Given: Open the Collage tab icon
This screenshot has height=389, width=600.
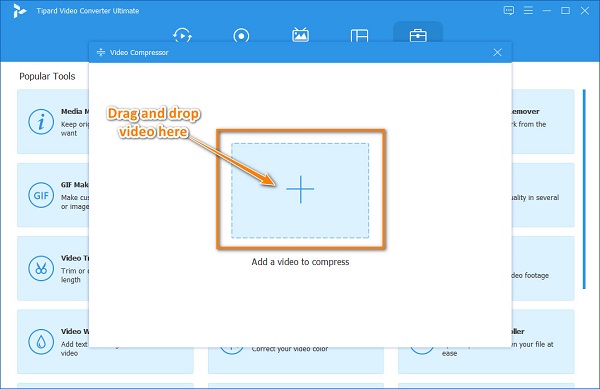Looking at the screenshot, I should point(359,36).
